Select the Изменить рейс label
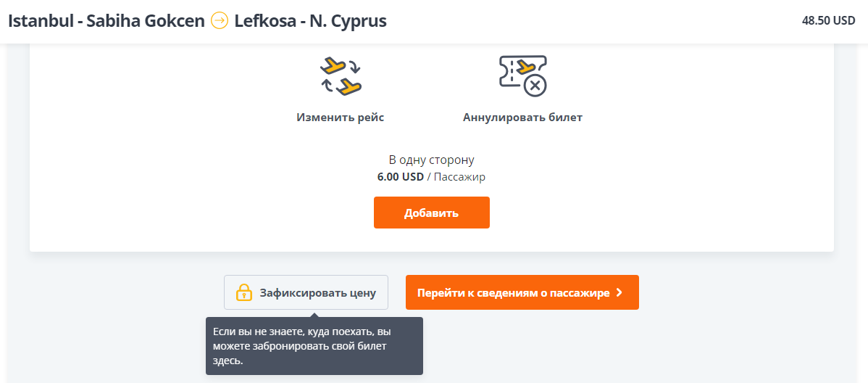868x383 pixels. 341,118
